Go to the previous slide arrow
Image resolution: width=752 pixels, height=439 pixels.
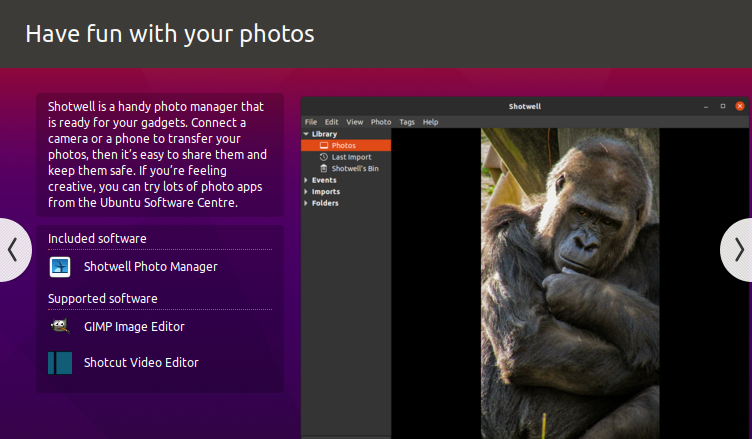12,250
